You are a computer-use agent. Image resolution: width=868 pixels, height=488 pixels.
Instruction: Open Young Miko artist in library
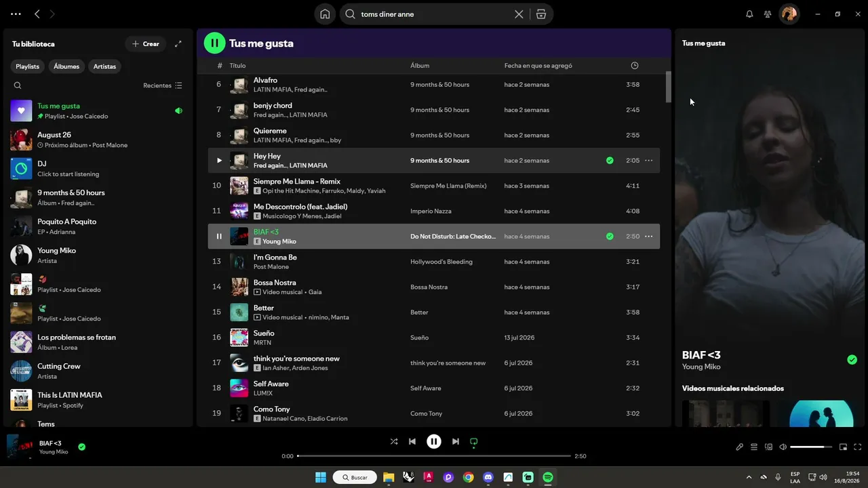coord(98,256)
